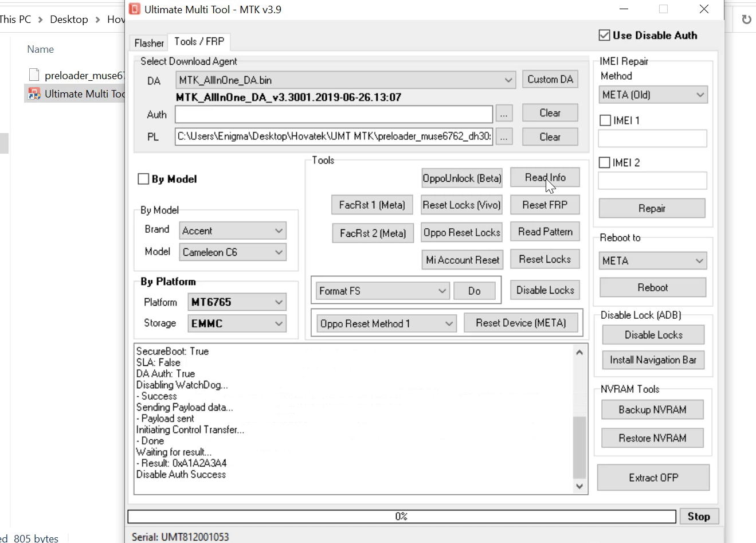Run Mi Account Reset

point(462,259)
